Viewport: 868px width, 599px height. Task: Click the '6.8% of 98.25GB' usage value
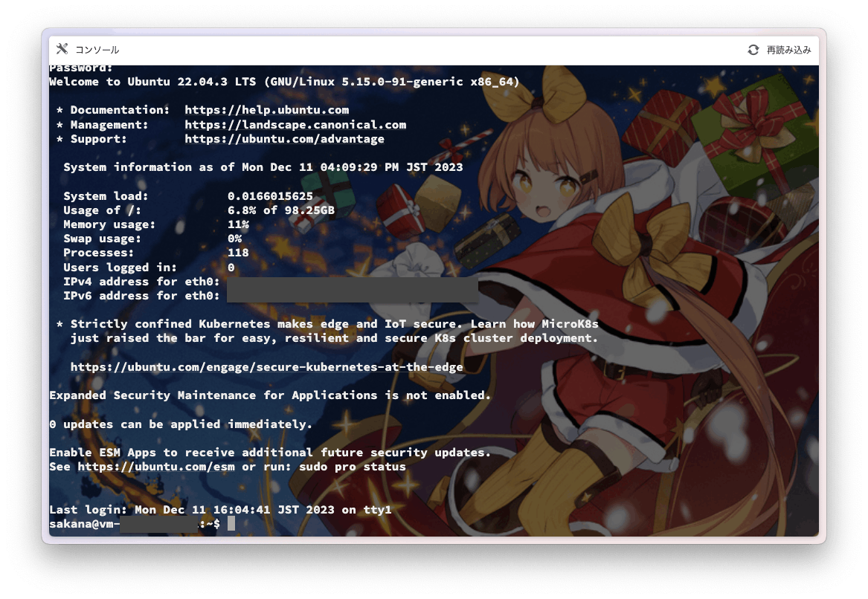click(x=281, y=210)
